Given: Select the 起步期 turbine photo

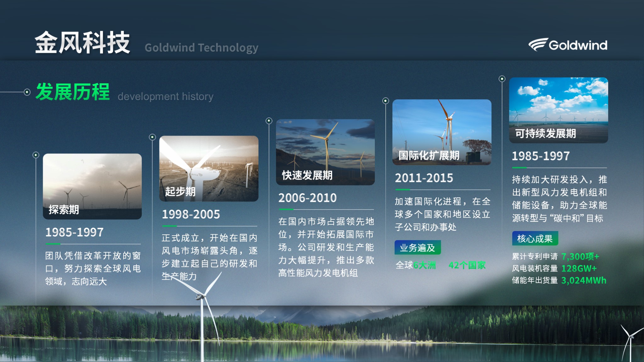Looking at the screenshot, I should (209, 168).
